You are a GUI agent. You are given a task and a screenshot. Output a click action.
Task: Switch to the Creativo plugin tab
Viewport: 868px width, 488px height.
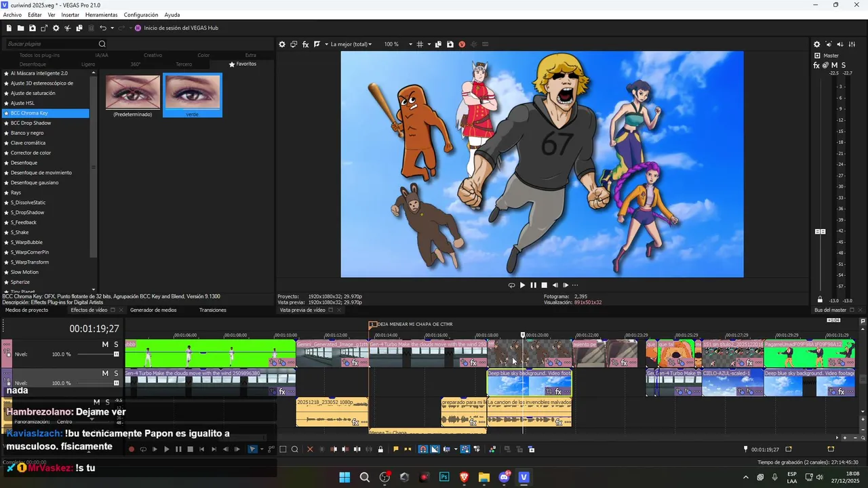pyautogui.click(x=153, y=55)
